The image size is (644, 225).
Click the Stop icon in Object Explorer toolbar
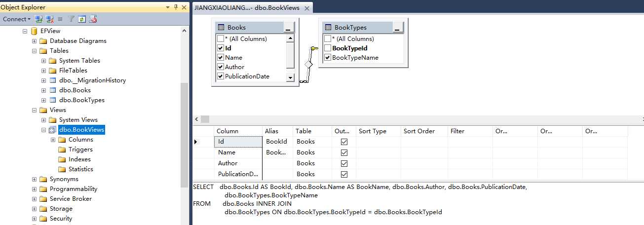(x=60, y=19)
